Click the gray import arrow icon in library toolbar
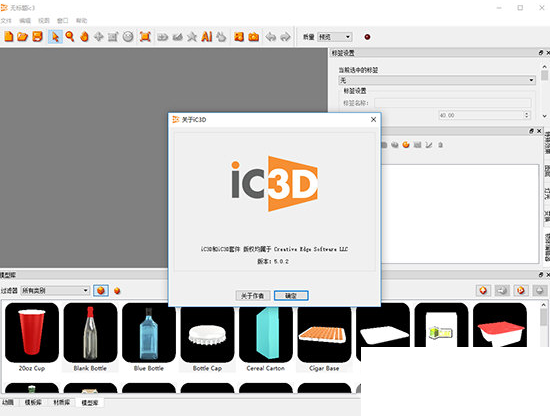 tap(502, 290)
